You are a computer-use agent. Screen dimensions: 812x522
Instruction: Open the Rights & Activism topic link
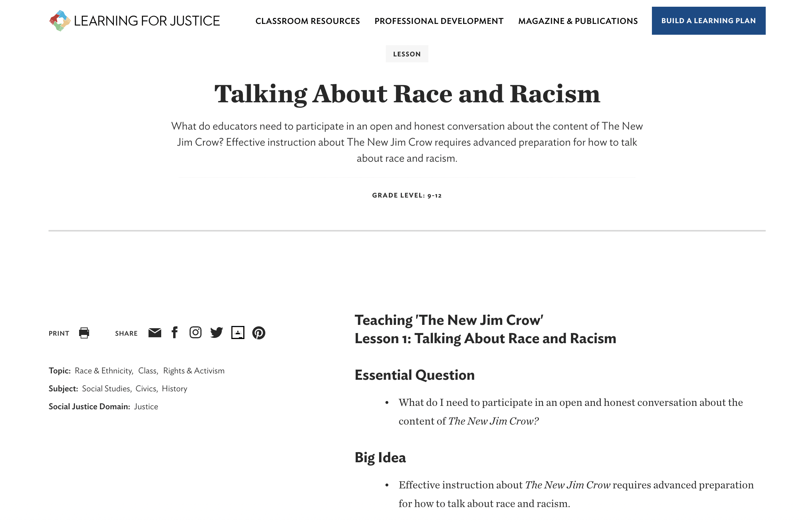[194, 370]
